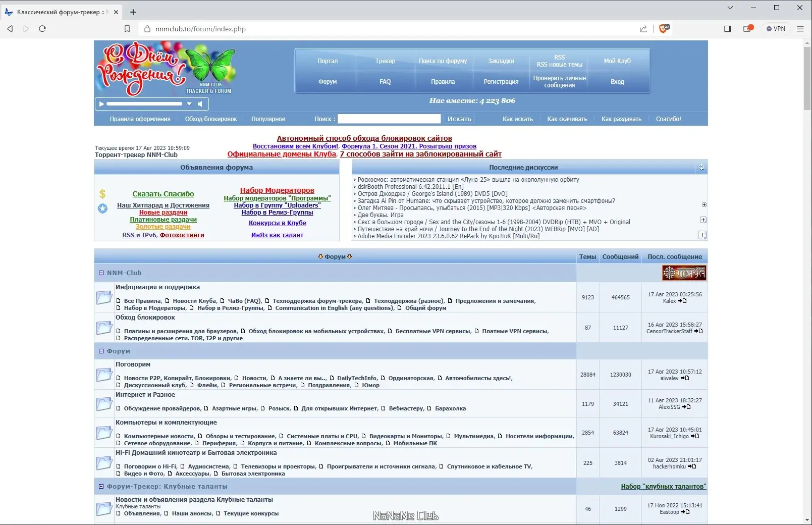
Task: Bookmark this page with the bookmark icon
Action: point(127,29)
